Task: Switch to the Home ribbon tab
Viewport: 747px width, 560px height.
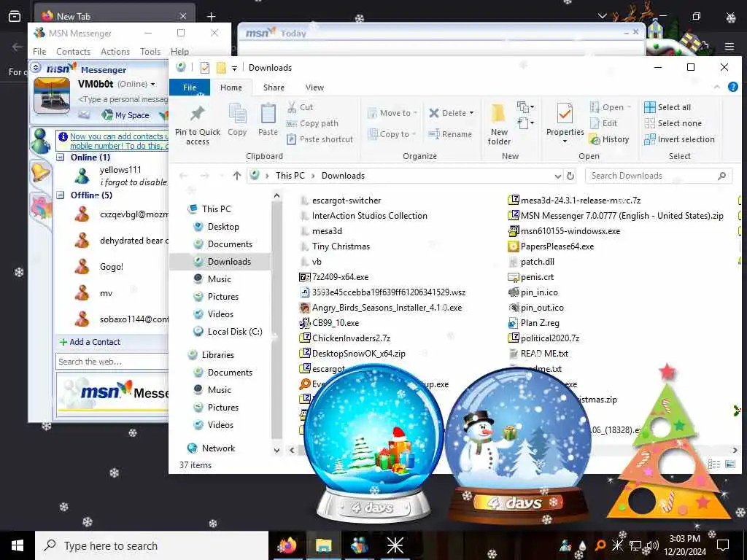Action: [231, 87]
